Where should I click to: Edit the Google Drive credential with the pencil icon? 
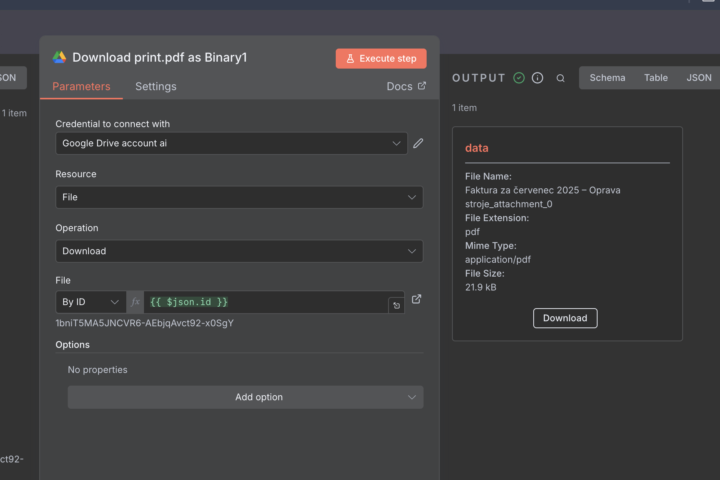pyautogui.click(x=418, y=143)
